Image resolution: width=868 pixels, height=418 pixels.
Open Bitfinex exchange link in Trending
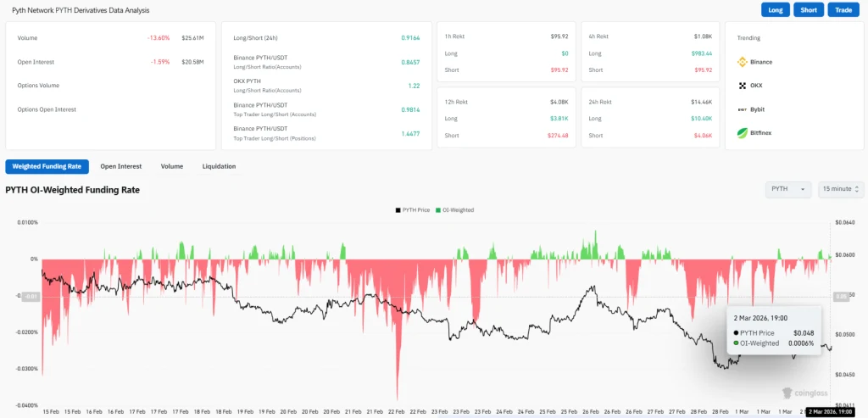tap(760, 133)
